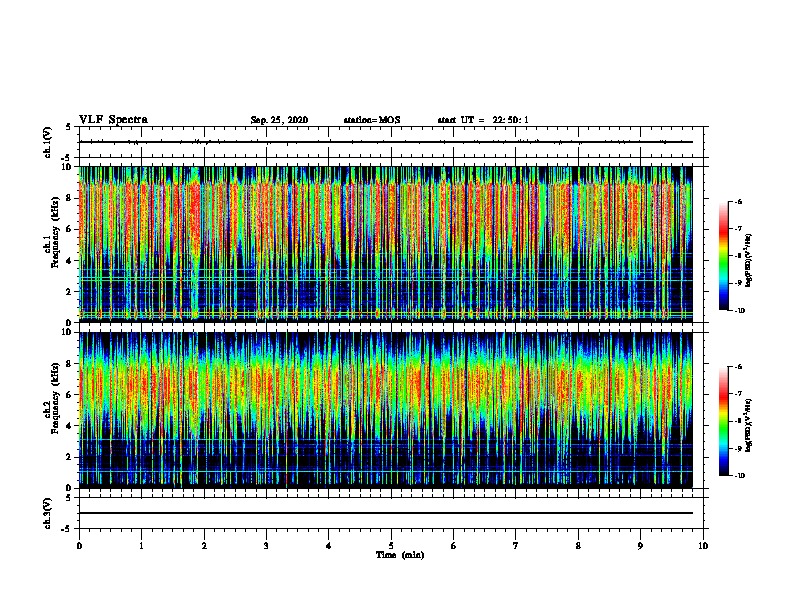Viewport: 792px width, 612px height.
Task: Click the -6 label on ch.2 colorbar
Action: pyautogui.click(x=738, y=367)
